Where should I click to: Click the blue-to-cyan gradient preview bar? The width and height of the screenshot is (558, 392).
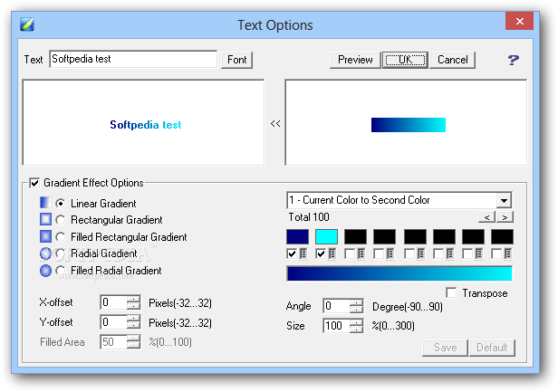(x=399, y=273)
